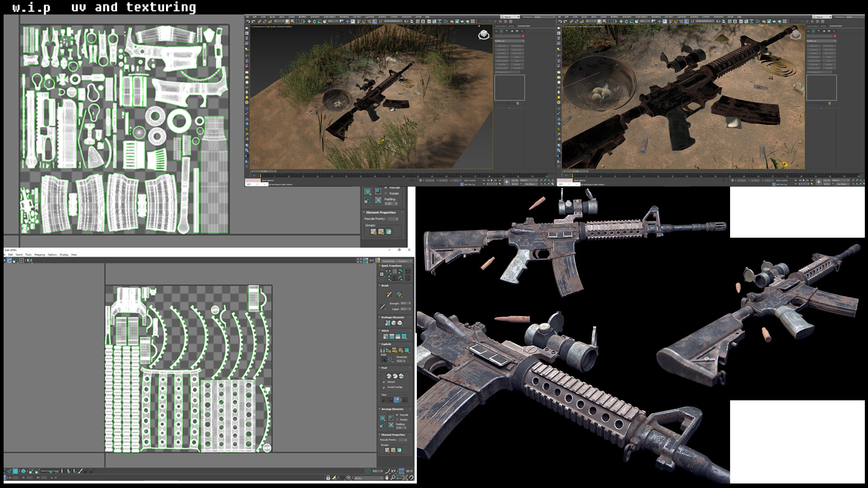Screen dimensions: 868x488
Task: Open the Mapping menu in the Edit UVWs window
Action: [x=40, y=254]
